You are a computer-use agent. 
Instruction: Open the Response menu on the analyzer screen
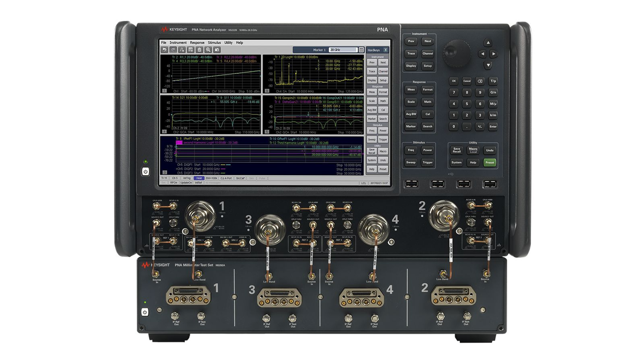tap(197, 43)
